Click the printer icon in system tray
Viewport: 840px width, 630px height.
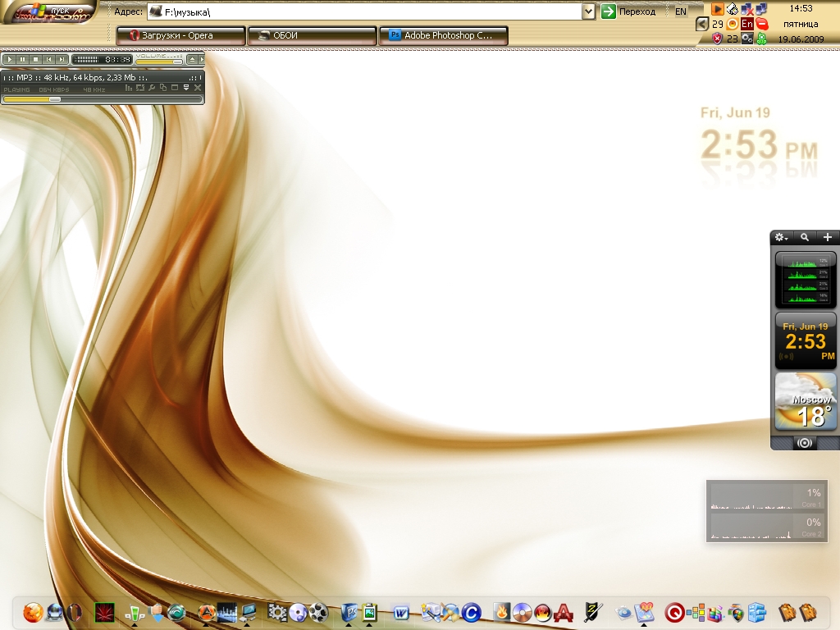pyautogui.click(x=733, y=10)
